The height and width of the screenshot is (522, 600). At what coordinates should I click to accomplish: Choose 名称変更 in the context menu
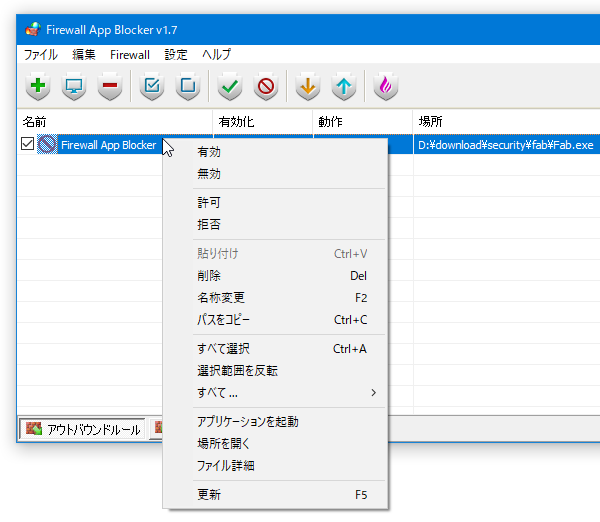(x=275, y=298)
